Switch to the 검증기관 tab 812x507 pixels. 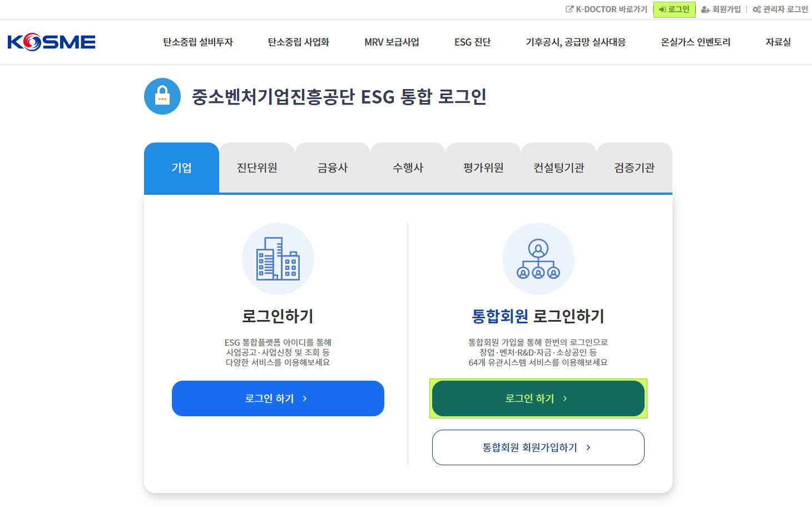[x=635, y=168]
